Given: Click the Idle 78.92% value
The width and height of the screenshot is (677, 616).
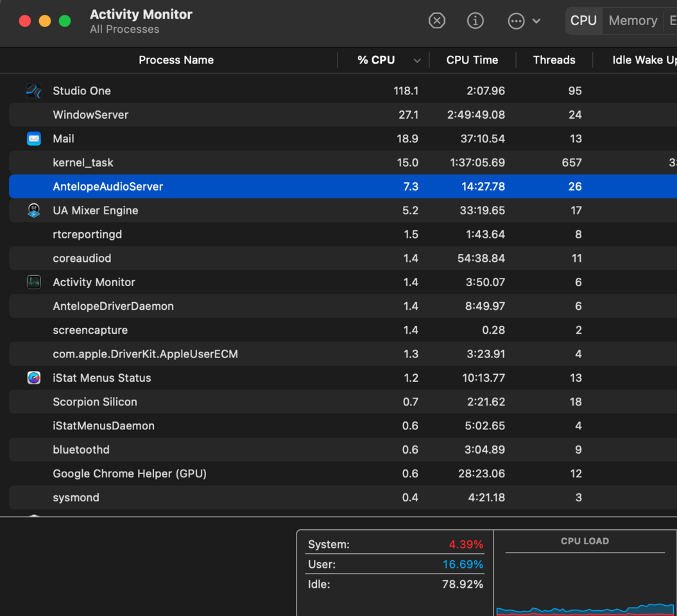Looking at the screenshot, I should coord(463,584).
